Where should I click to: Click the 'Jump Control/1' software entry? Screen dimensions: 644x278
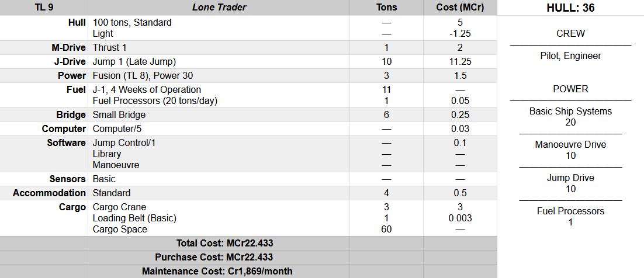point(124,143)
